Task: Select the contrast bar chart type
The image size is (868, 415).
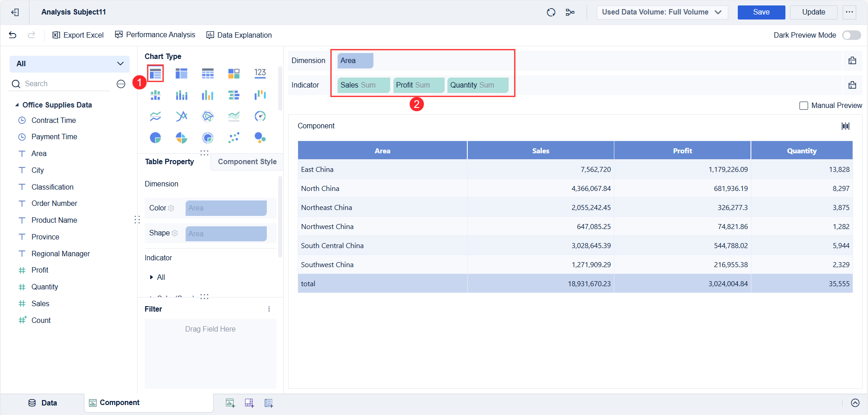Action: pyautogui.click(x=234, y=95)
